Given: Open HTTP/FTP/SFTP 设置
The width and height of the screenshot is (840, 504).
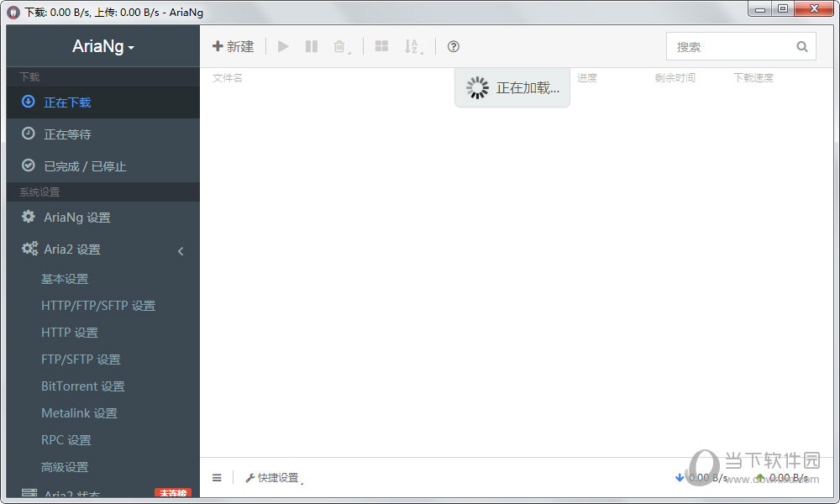Looking at the screenshot, I should coord(98,306).
